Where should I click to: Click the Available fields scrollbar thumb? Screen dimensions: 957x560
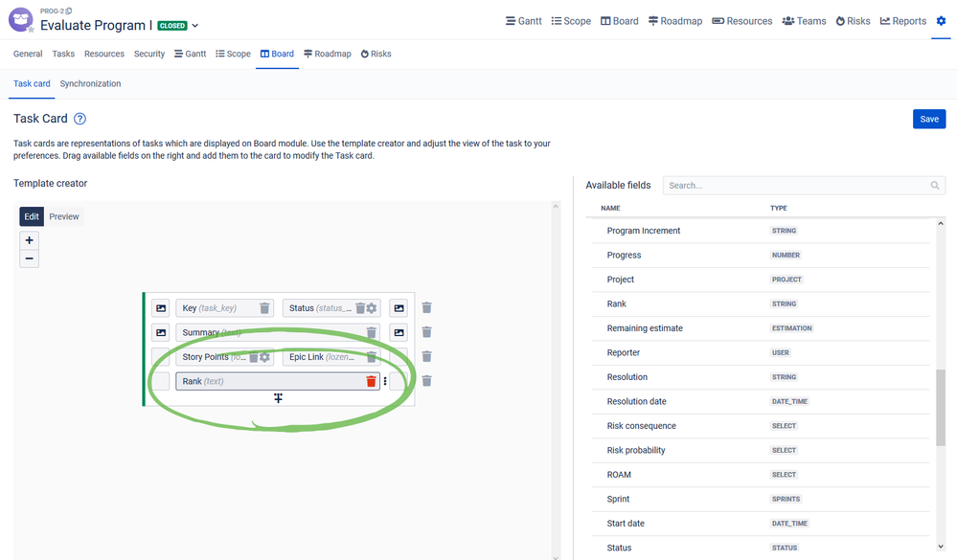[x=941, y=408]
